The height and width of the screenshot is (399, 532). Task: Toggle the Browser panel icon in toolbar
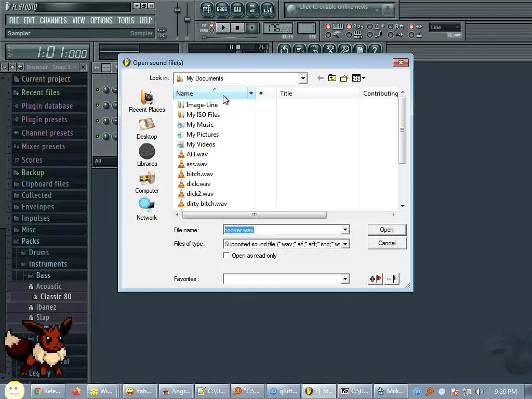coord(252,9)
